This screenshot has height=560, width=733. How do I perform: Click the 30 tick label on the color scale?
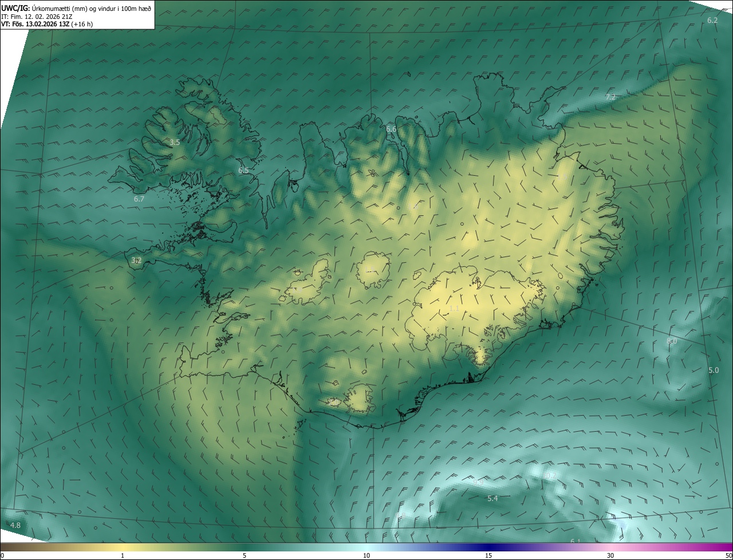tap(610, 555)
